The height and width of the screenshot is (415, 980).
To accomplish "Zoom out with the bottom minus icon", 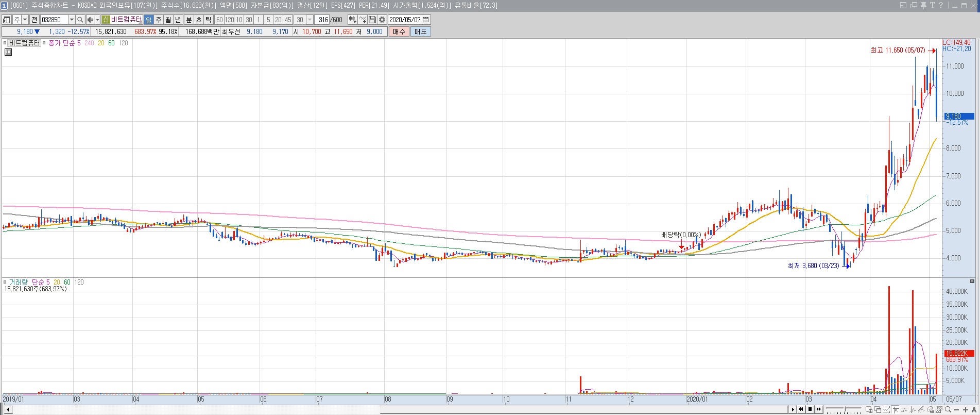I will click(x=957, y=410).
